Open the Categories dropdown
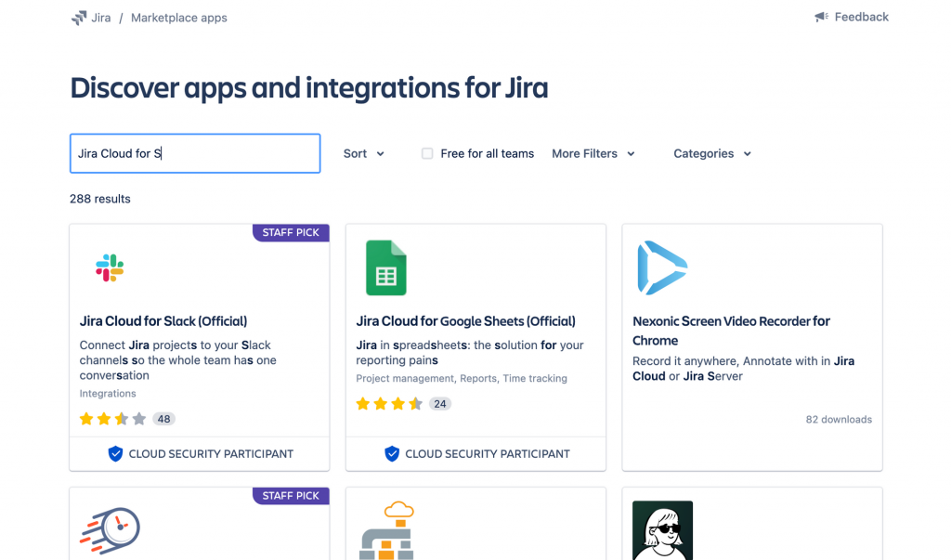This screenshot has width=951, height=560. 712,153
